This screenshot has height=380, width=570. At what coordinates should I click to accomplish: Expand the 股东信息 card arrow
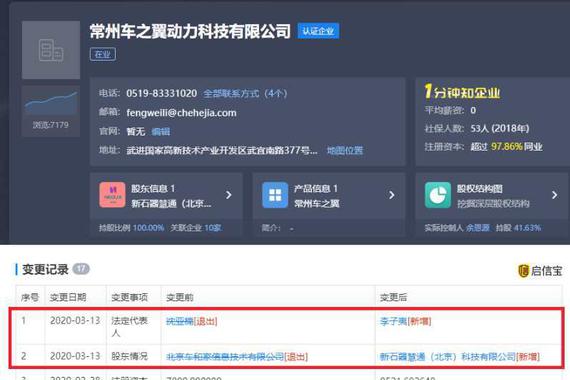(x=229, y=195)
